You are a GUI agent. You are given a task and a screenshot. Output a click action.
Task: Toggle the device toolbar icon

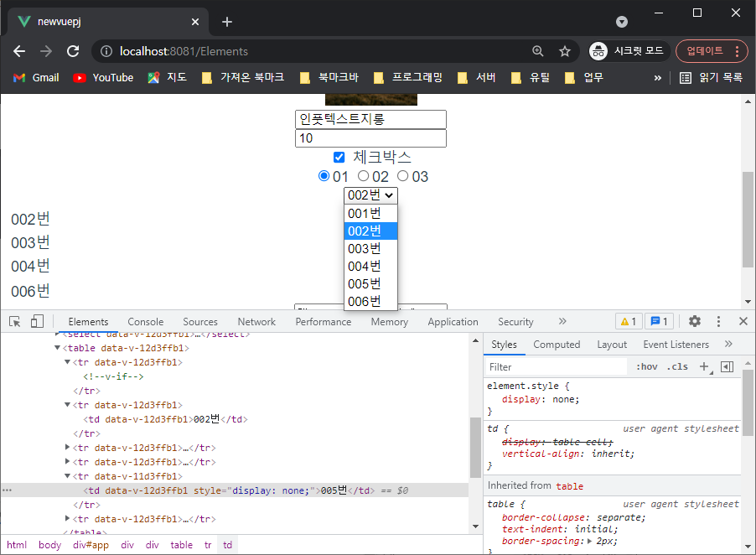(x=37, y=322)
